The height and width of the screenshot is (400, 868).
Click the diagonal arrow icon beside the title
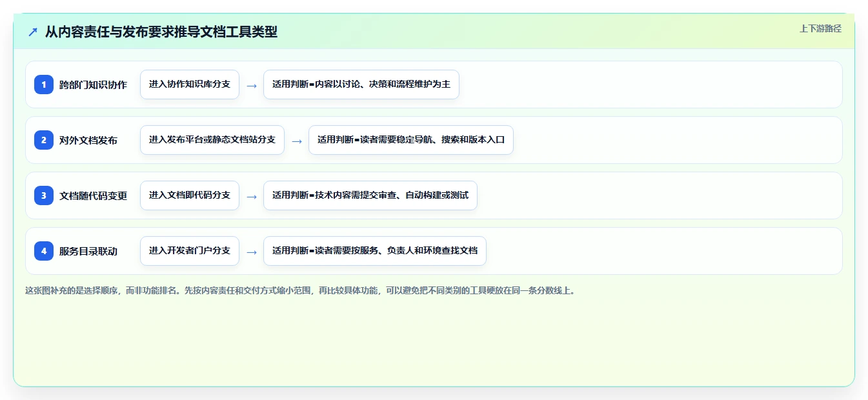(x=33, y=32)
